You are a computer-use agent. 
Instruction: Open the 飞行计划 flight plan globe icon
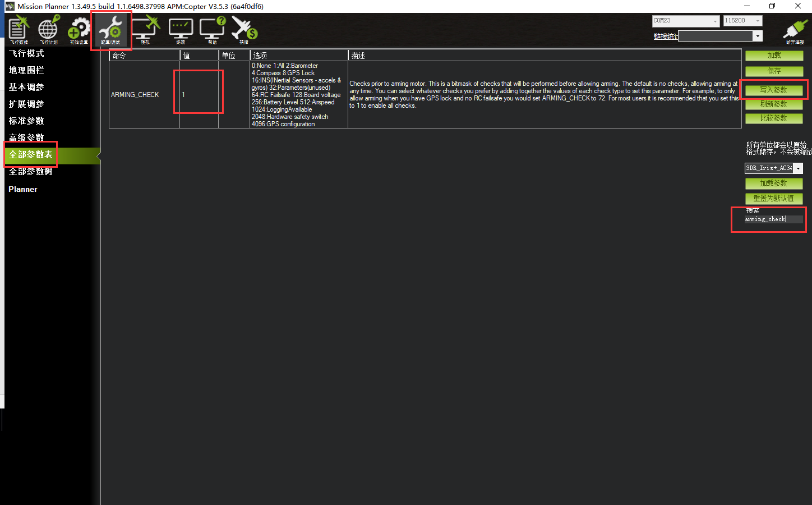(48, 30)
